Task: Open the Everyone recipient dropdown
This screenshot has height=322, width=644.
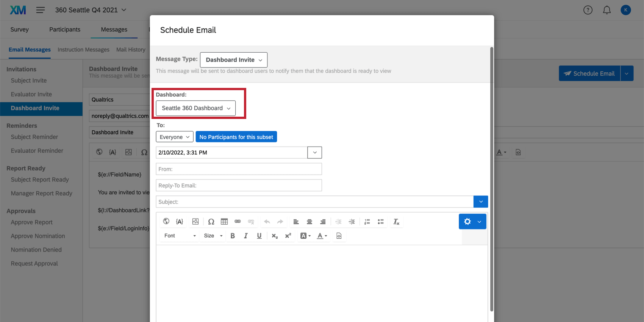Action: (174, 137)
